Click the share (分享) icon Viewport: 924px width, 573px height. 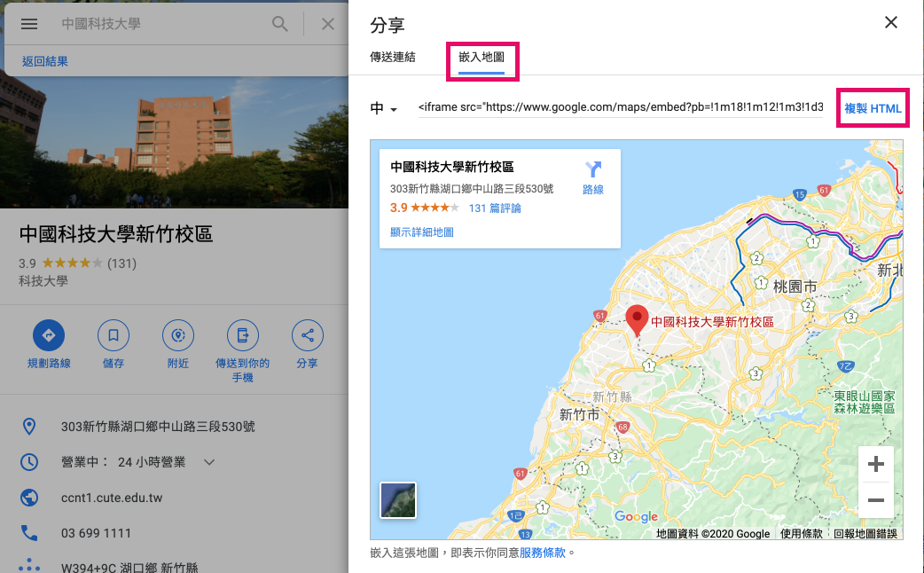coord(307,335)
